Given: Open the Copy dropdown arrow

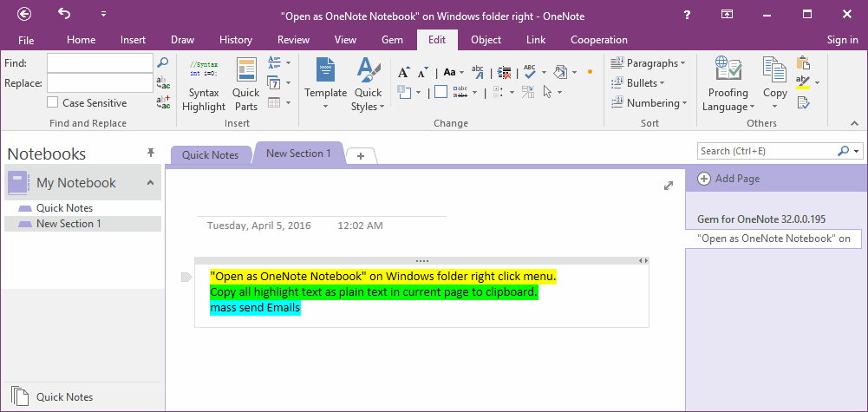Looking at the screenshot, I should [x=774, y=107].
